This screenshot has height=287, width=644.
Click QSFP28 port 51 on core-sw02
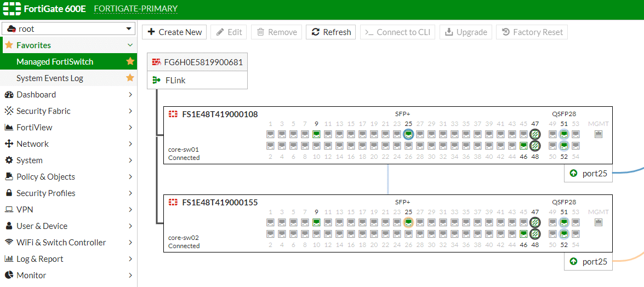(x=565, y=222)
